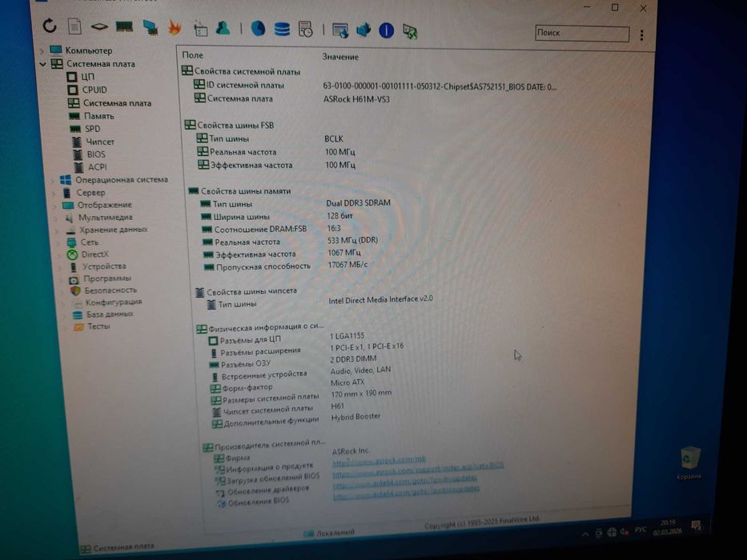Open ACPI in the tree
Image resolution: width=747 pixels, height=560 pixels.
point(90,167)
